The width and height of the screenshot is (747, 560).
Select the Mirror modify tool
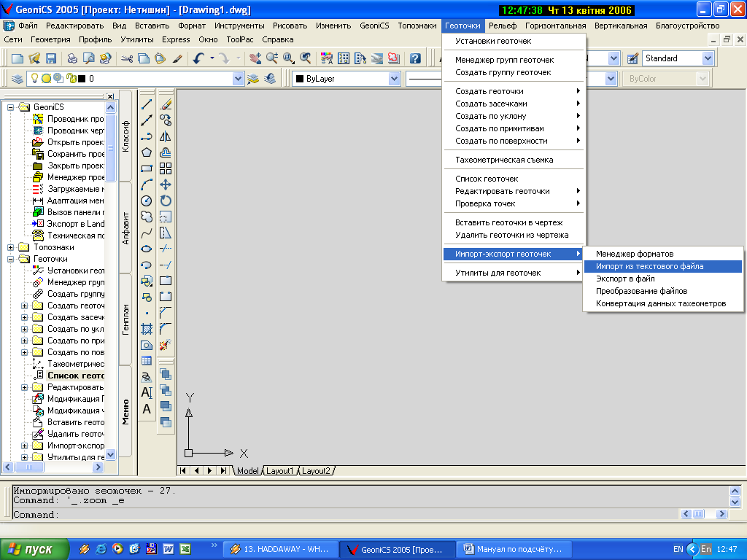pyautogui.click(x=166, y=136)
